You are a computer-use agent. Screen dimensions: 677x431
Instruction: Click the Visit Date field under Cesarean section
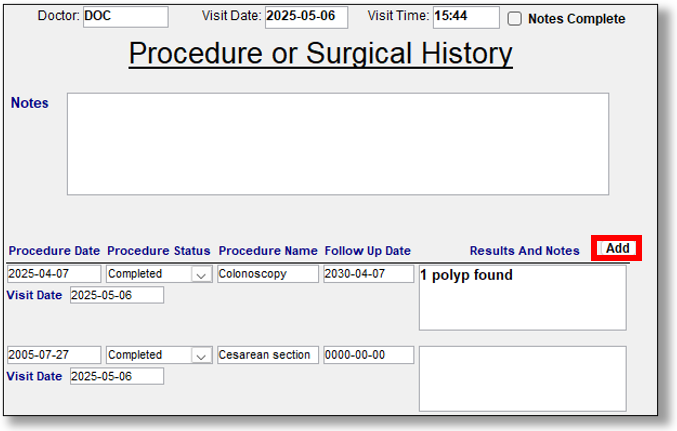pos(117,376)
